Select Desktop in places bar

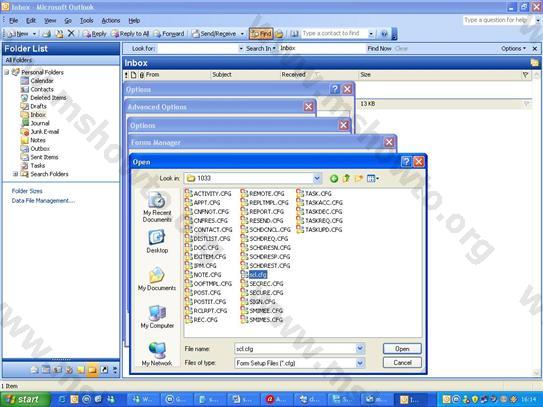pos(157,241)
